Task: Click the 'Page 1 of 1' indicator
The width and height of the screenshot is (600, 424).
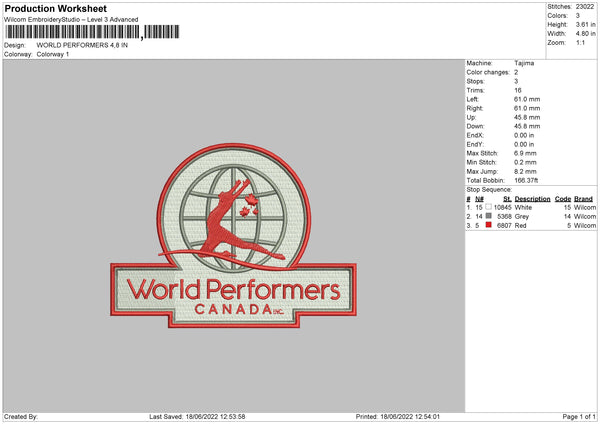Action: click(x=579, y=417)
